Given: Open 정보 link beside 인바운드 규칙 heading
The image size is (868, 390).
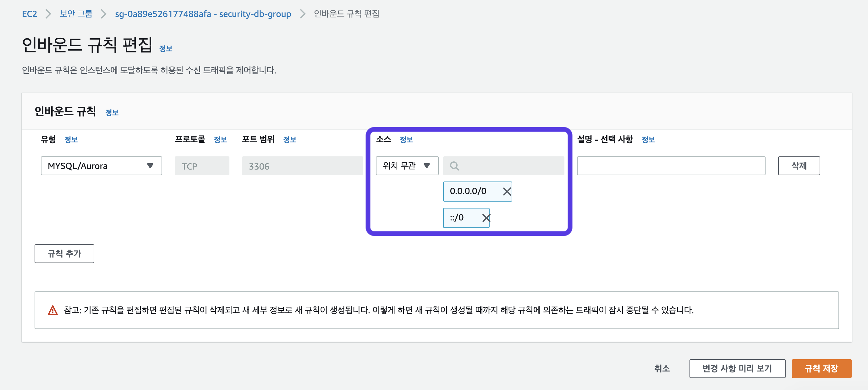Looking at the screenshot, I should [112, 112].
